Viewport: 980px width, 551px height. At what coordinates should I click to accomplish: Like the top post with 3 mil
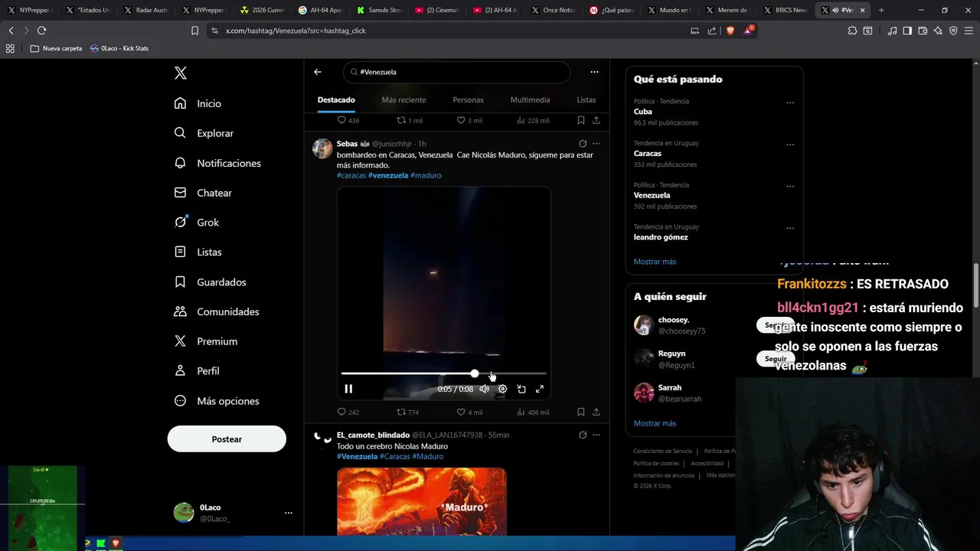click(469, 120)
